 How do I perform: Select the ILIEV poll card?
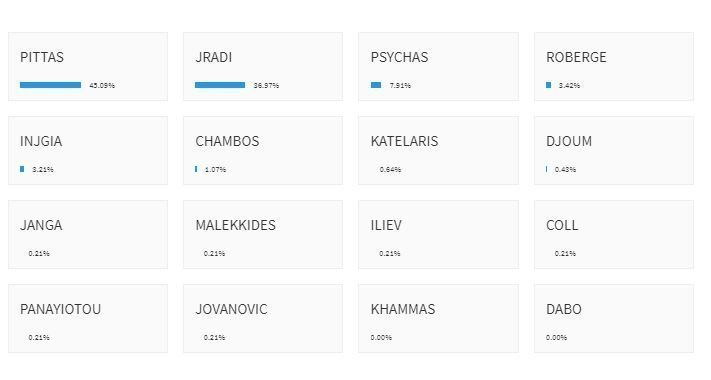coord(438,234)
